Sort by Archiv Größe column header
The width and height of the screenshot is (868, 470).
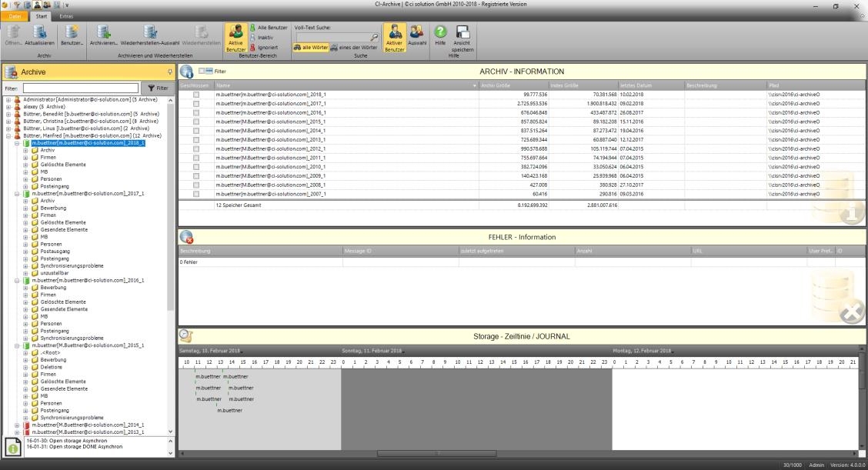click(x=514, y=85)
